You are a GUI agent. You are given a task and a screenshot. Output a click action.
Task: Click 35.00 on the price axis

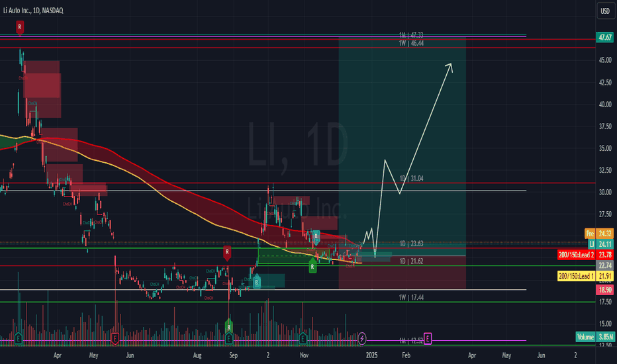(605, 148)
